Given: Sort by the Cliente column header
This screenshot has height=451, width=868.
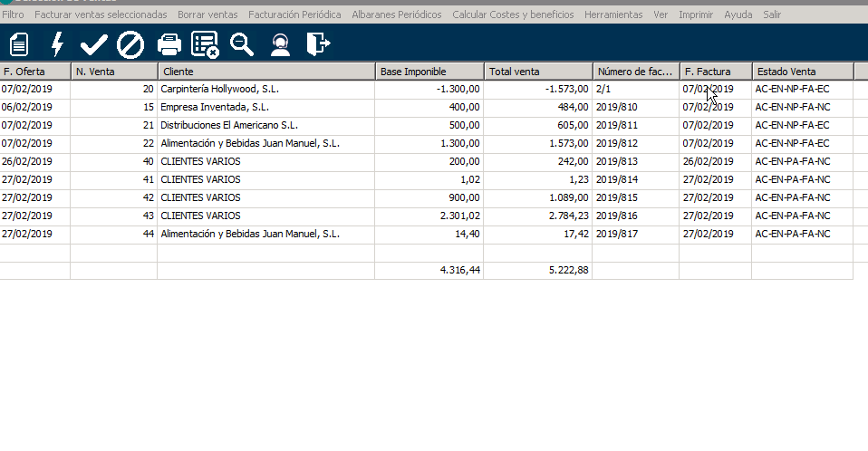Looking at the screenshot, I should coord(266,72).
